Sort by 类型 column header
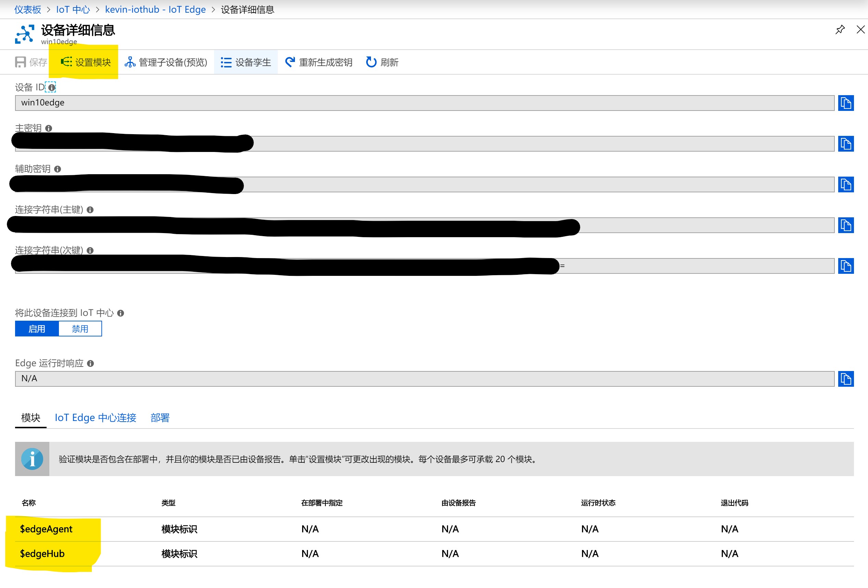This screenshot has height=588, width=868. coord(169,502)
